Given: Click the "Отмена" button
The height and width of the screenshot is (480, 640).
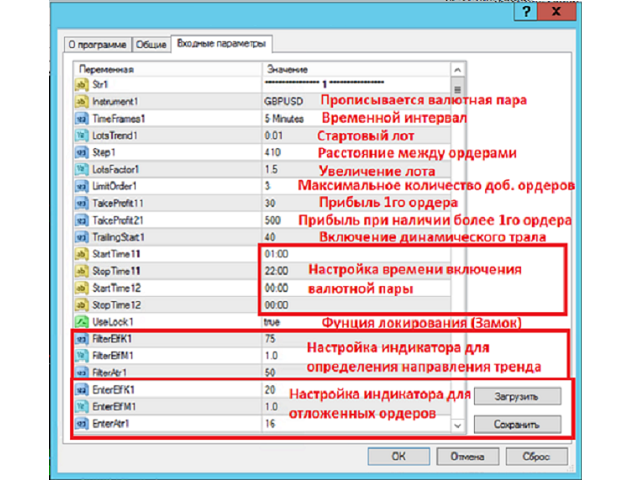Looking at the screenshot, I should click(x=460, y=456).
